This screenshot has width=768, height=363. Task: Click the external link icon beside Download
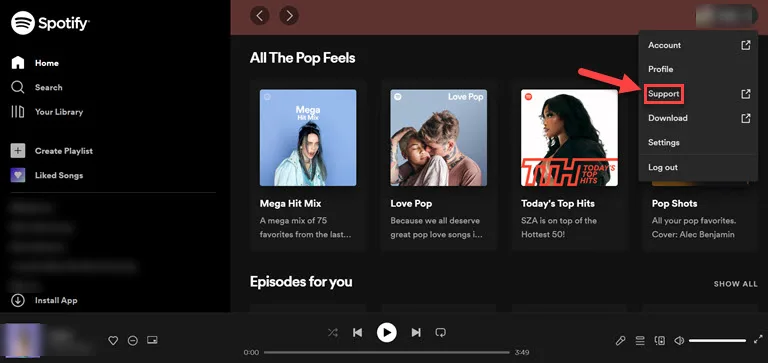point(745,118)
